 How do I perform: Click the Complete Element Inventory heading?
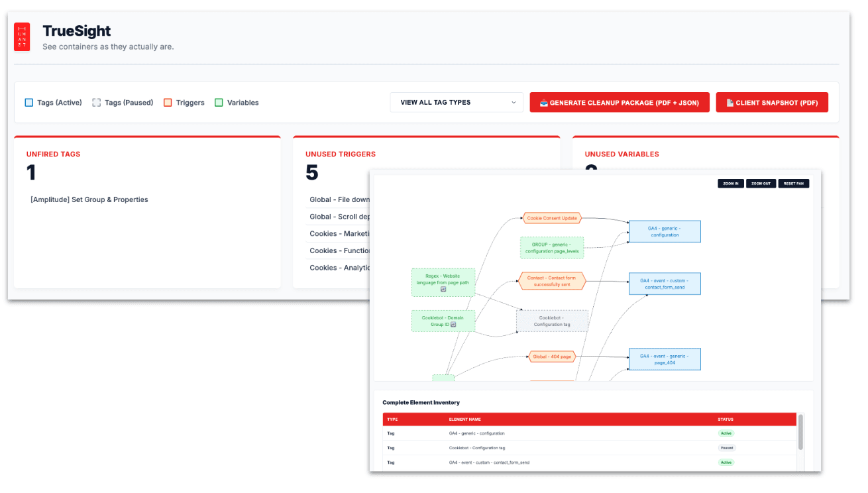tap(421, 402)
